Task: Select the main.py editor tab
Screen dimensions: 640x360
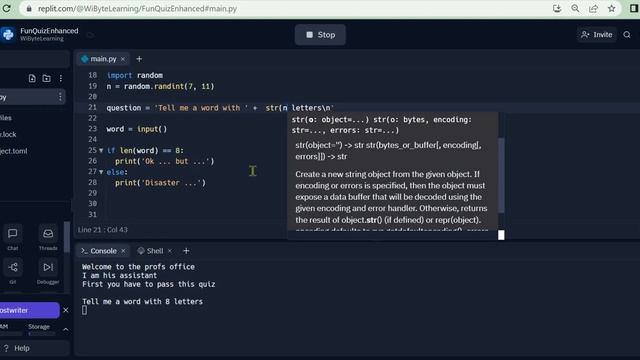Action: pos(103,59)
